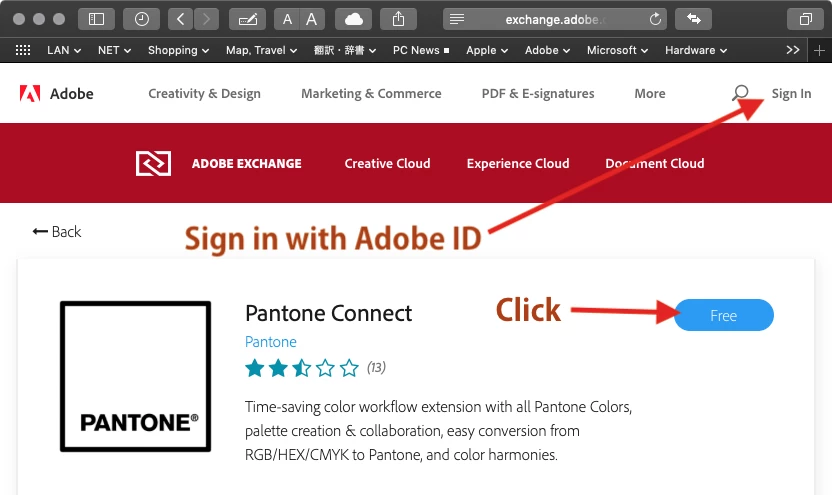Click the Adobe Exchange logo icon
832x495 pixels.
(153, 163)
